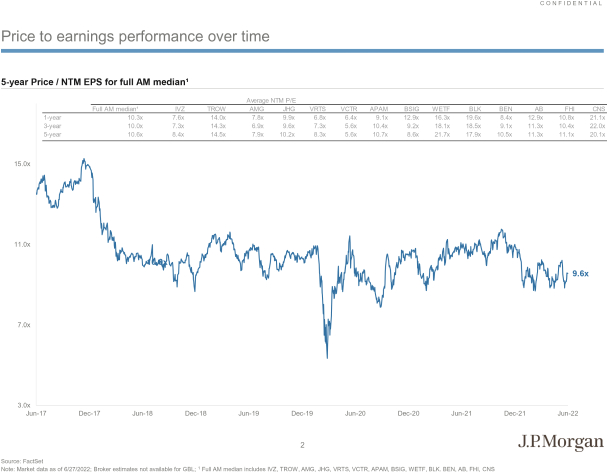The width and height of the screenshot is (608, 473).
Task: Select the BLK column header
Action: tap(475, 109)
